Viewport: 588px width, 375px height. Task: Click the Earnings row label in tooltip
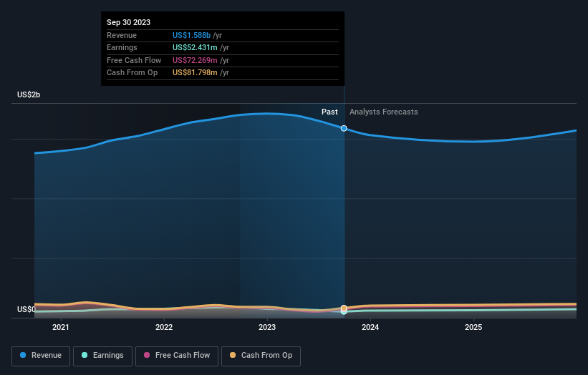(122, 47)
